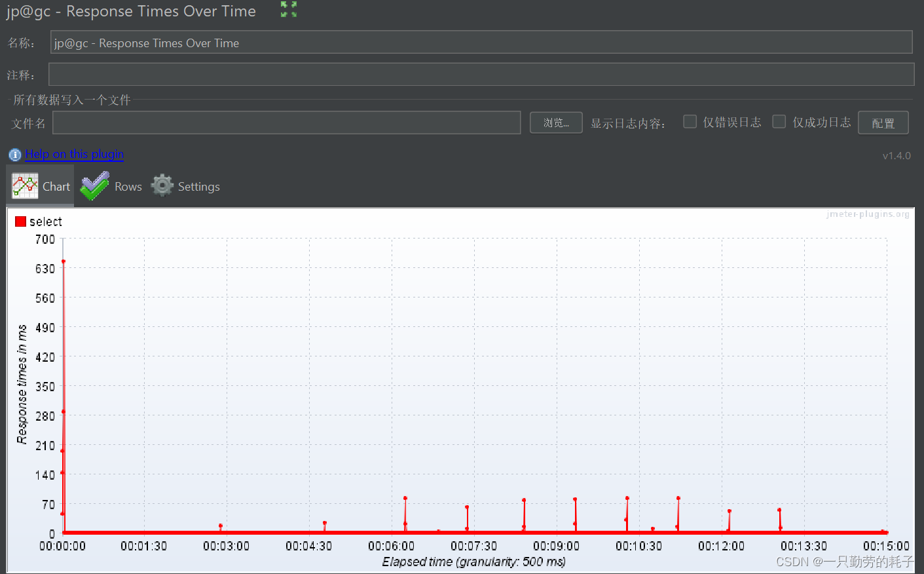Click the green checkmark Rows icon
Viewport: 924px width, 574px height.
click(95, 186)
